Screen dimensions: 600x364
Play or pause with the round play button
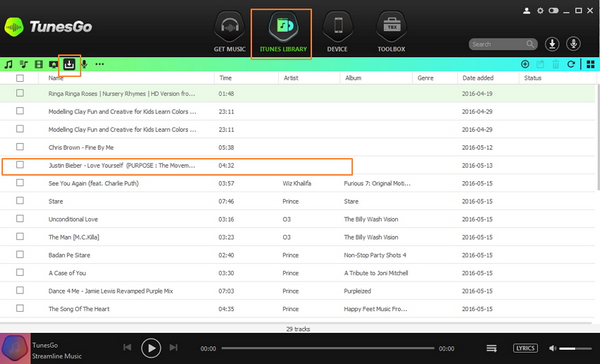pos(151,348)
